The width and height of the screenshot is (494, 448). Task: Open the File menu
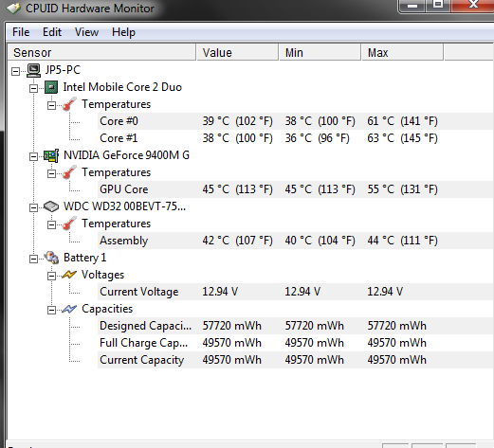(21, 32)
